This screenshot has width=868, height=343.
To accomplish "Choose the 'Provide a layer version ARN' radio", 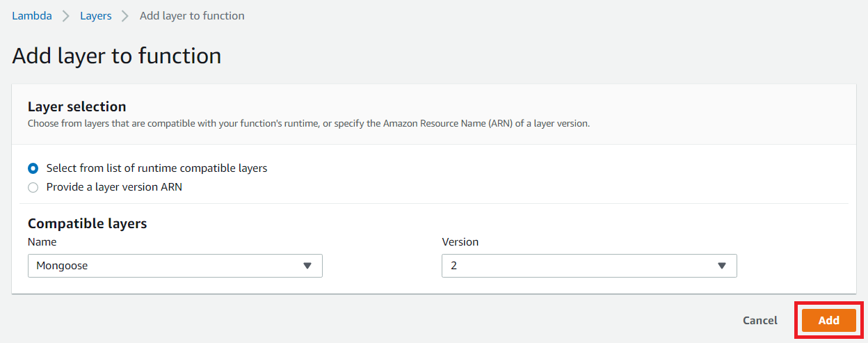I will (33, 187).
